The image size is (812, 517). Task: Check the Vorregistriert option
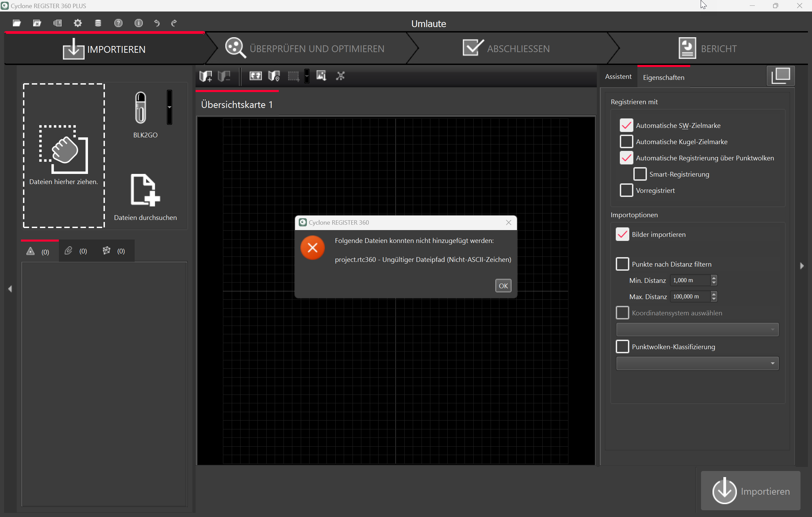[626, 190]
